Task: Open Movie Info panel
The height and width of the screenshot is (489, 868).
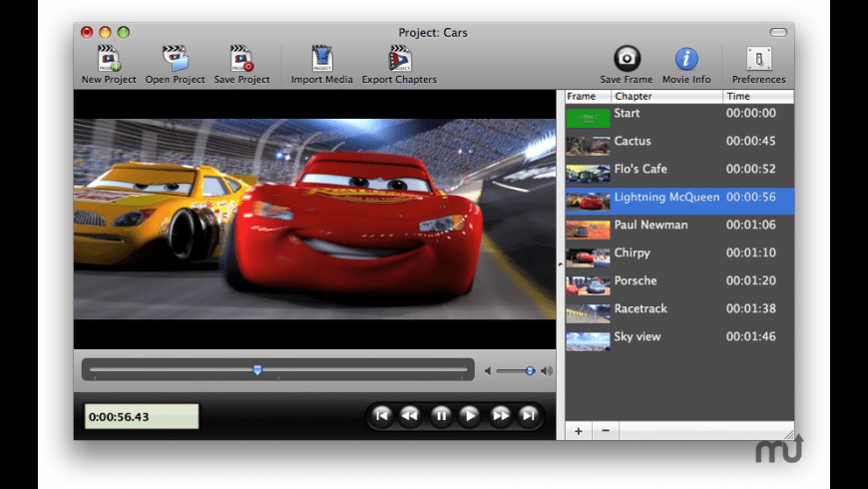Action: point(686,59)
